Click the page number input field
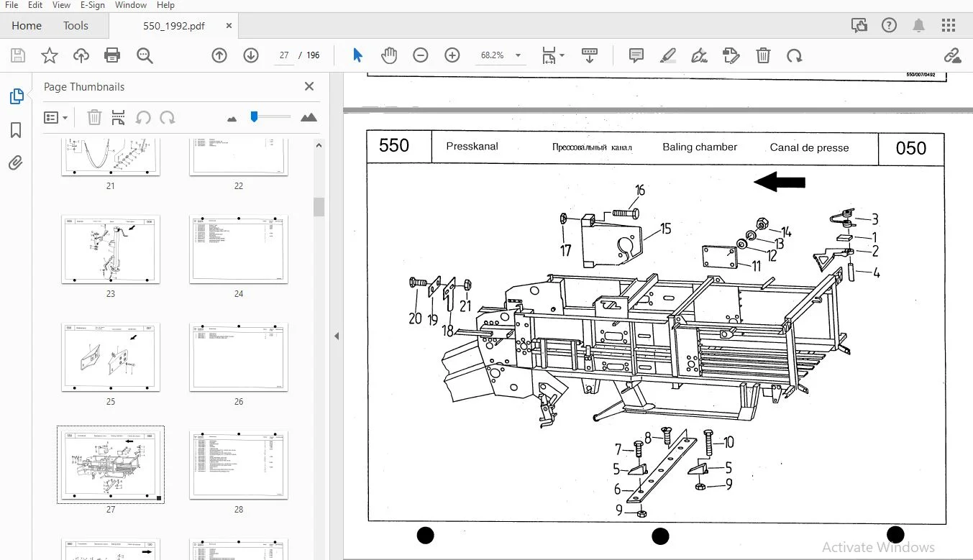The height and width of the screenshot is (560, 973). 284,55
